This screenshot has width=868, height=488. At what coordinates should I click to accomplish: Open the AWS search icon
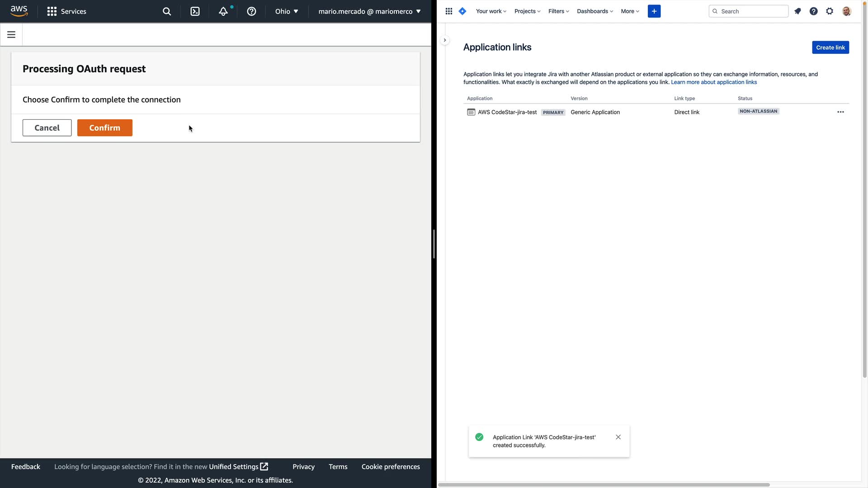pyautogui.click(x=167, y=11)
